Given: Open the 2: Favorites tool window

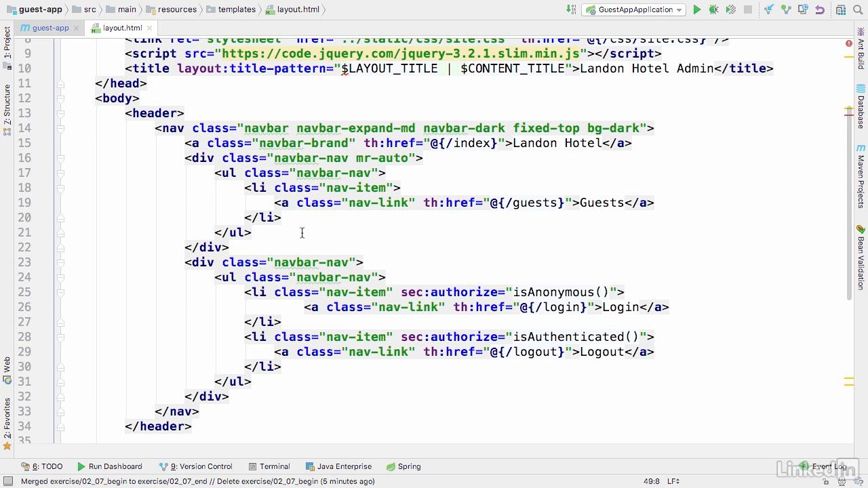Looking at the screenshot, I should [7, 423].
